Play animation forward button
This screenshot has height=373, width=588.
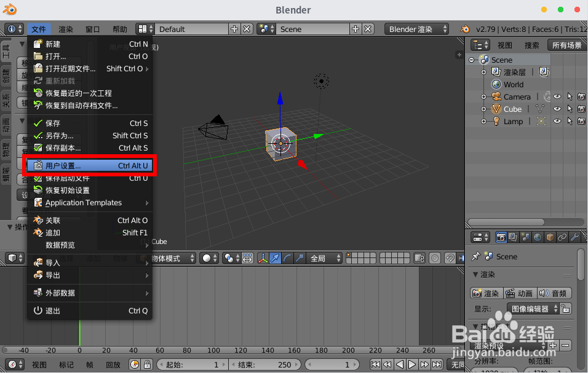pos(411,364)
